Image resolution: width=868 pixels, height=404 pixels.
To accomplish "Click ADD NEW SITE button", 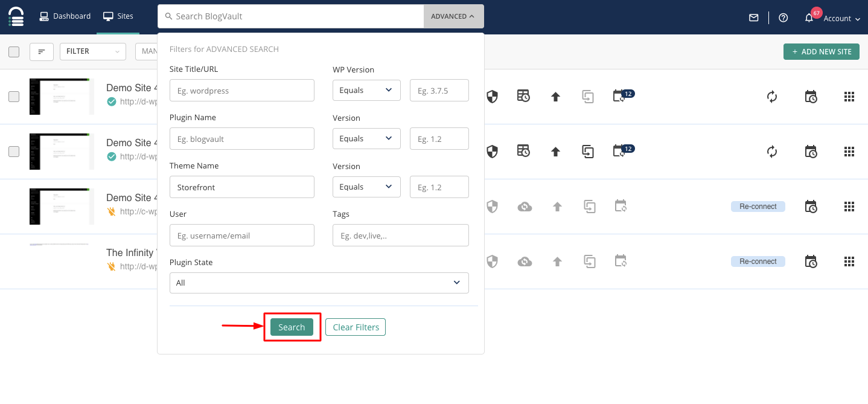I will pos(821,52).
